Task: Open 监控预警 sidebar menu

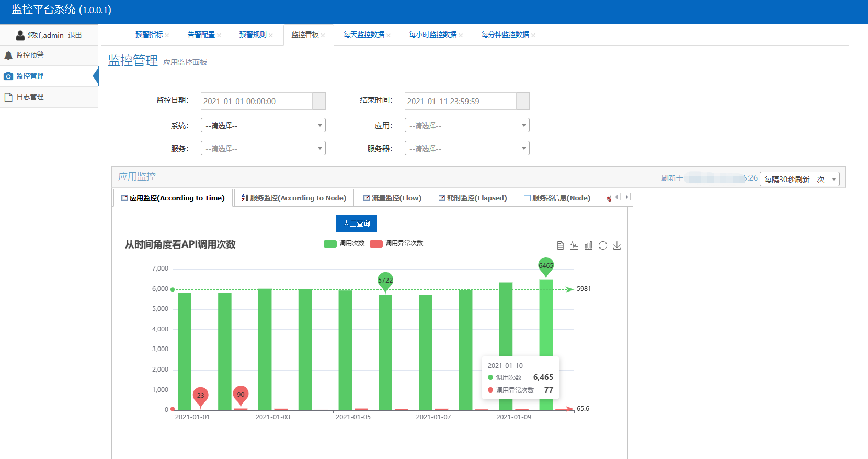Action: click(49, 55)
